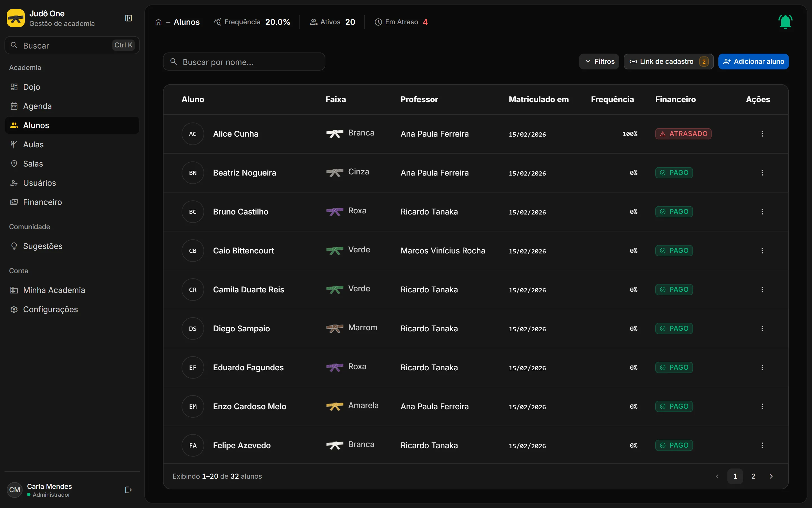Open Financeiro in the sidebar
This screenshot has width=812, height=508.
[x=72, y=202]
